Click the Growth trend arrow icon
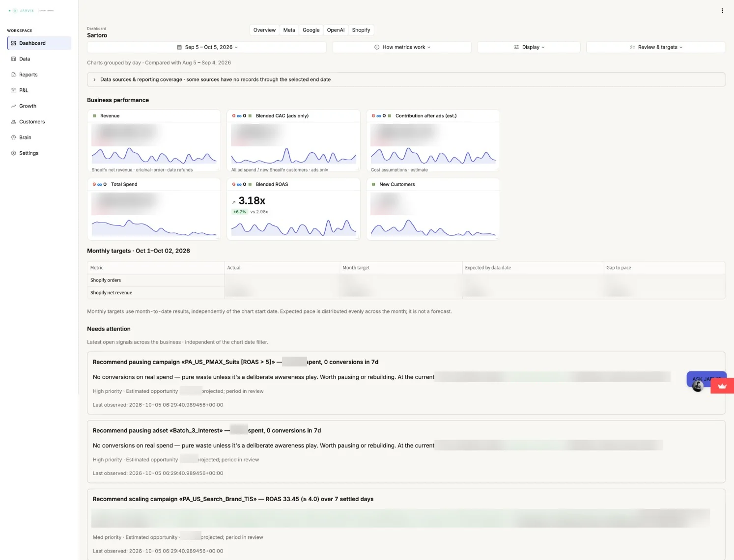The image size is (734, 560). (x=14, y=106)
